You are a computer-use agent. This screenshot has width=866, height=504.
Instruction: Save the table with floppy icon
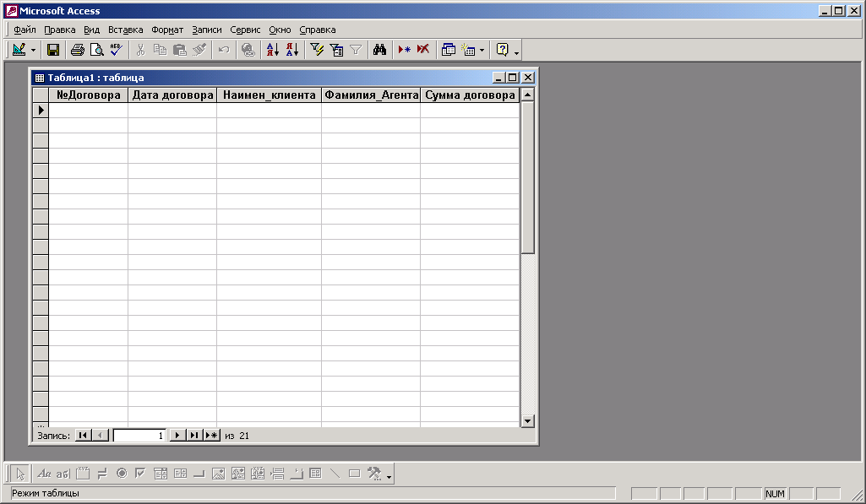53,51
